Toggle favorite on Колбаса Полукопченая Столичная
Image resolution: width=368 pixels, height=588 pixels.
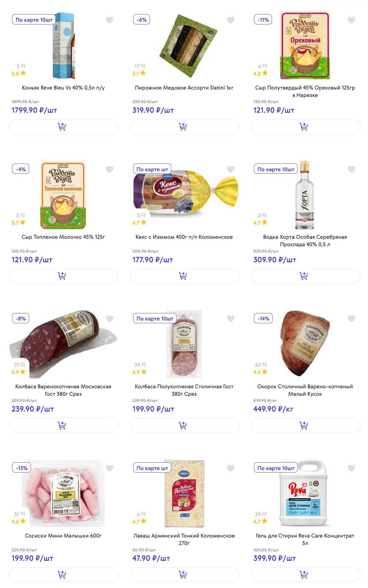(x=230, y=319)
